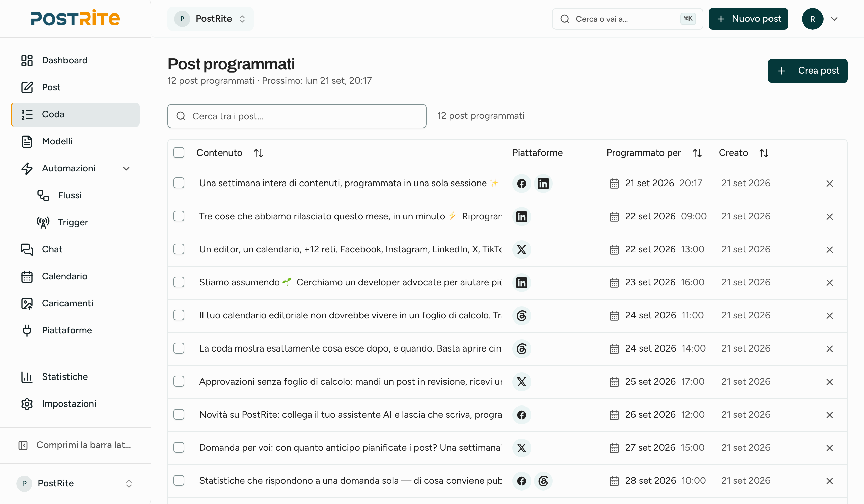Click Facebook icon on 'Una settimana intera' row

[521, 184]
